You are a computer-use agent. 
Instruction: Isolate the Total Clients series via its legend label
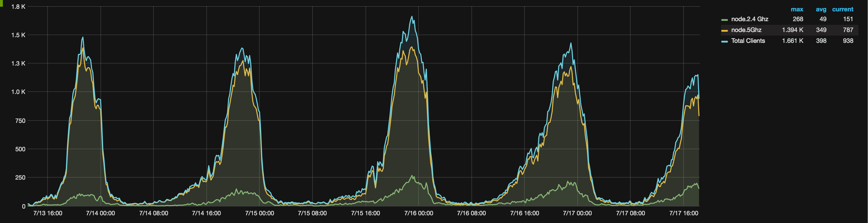coord(748,41)
